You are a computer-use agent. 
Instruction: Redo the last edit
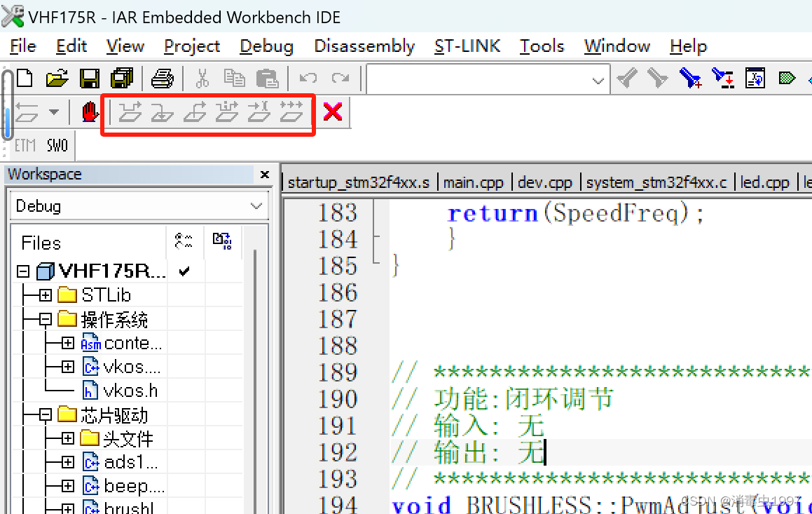coord(340,79)
